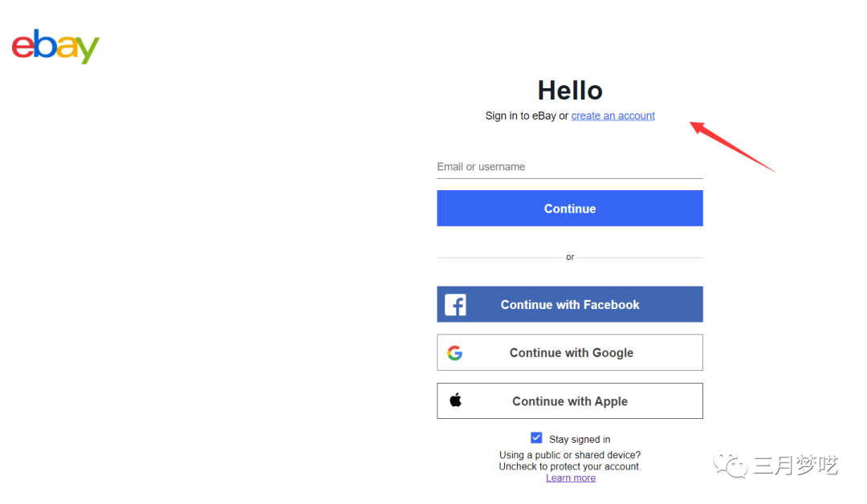Open the "create an account" link
Screen dimensions: 867x504
click(613, 116)
